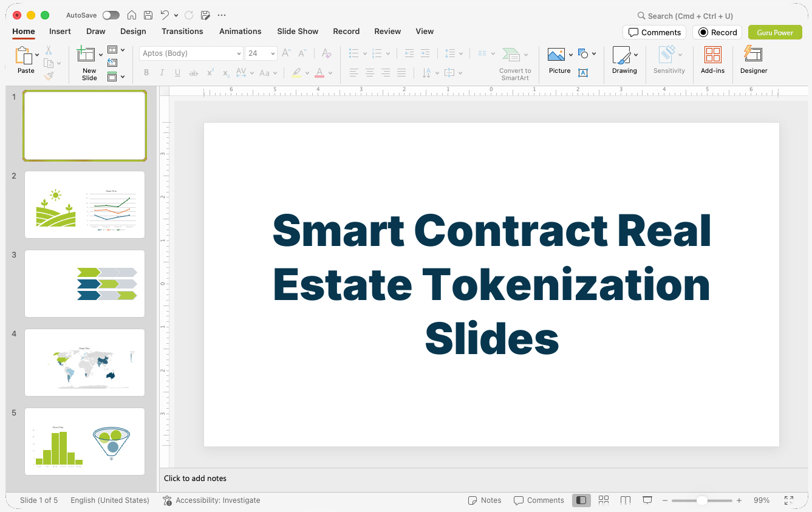Open the Section dropdown
The height and width of the screenshot is (512, 812).
coord(115,77)
